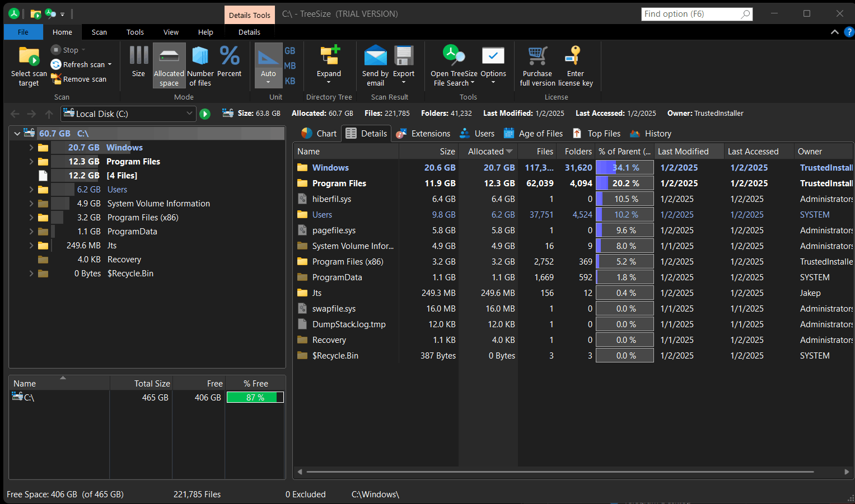The width and height of the screenshot is (855, 504).
Task: Expand the Users folder in tree
Action: tap(31, 190)
